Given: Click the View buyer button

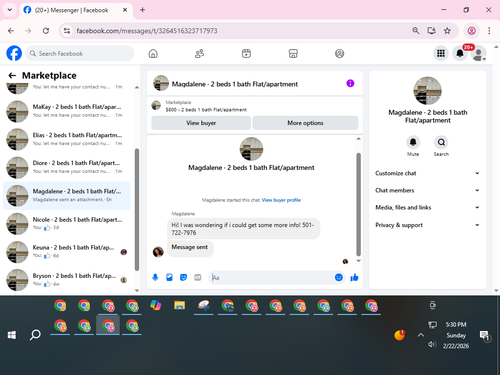Looking at the screenshot, I should point(201,123).
